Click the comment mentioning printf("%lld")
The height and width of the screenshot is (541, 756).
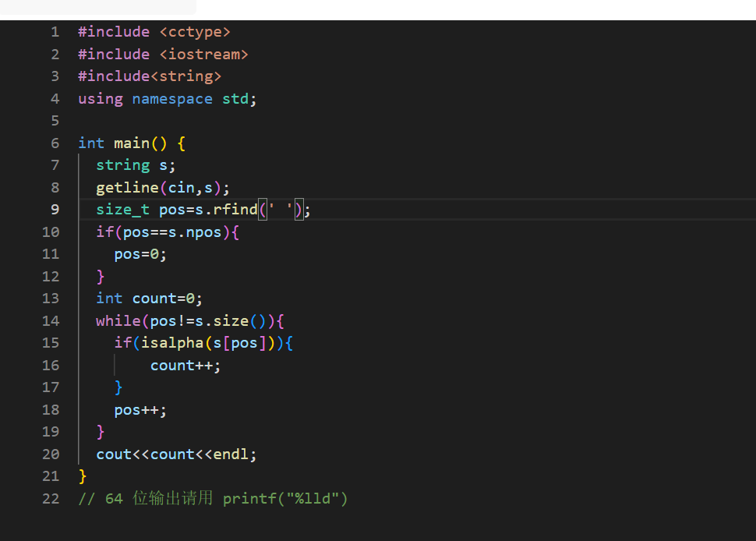click(213, 499)
